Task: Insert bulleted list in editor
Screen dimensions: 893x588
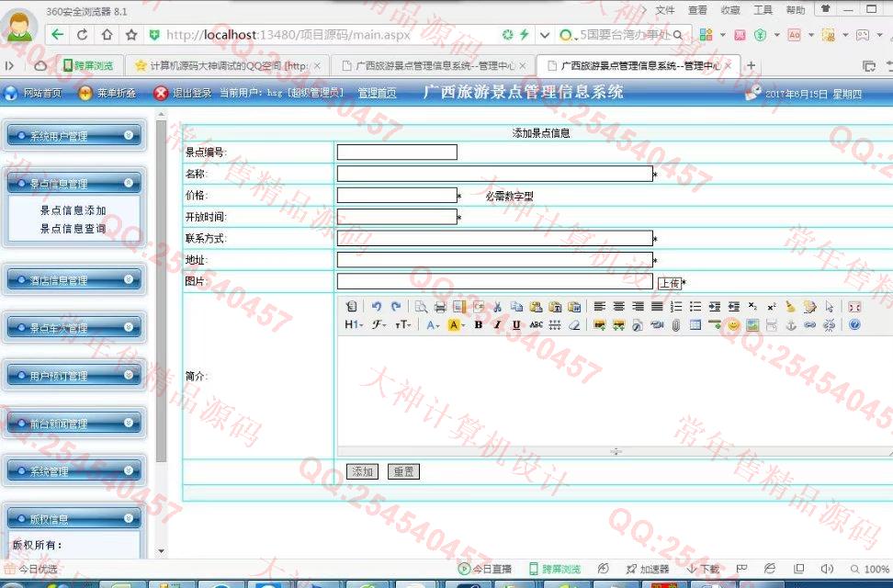Action: pos(695,307)
